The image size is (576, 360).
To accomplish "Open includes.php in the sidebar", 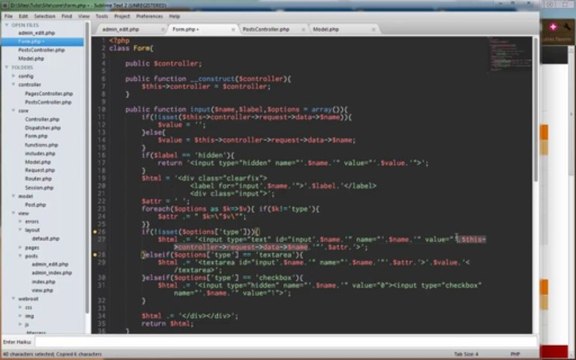I will pos(40,154).
